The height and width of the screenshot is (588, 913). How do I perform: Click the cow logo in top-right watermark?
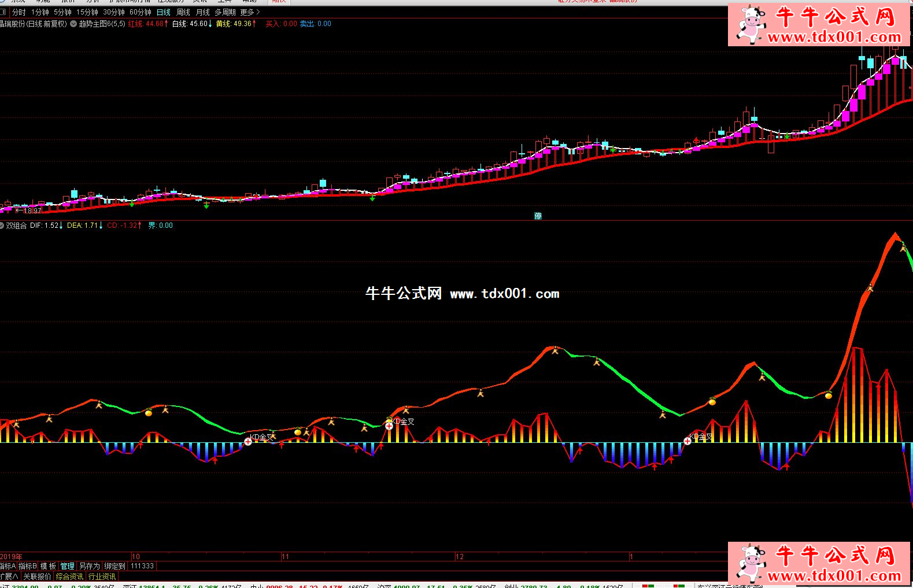coord(749,24)
